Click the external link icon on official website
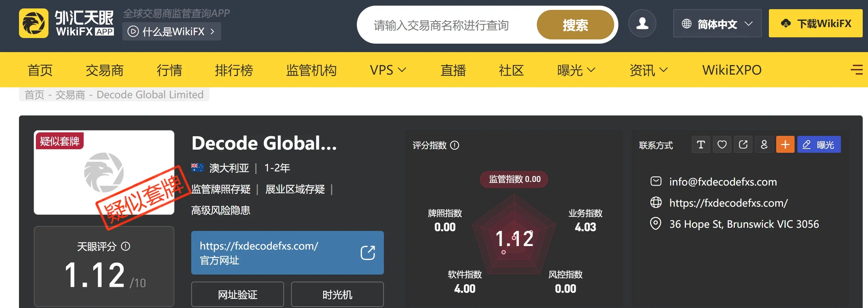This screenshot has height=308, width=868. (x=368, y=253)
